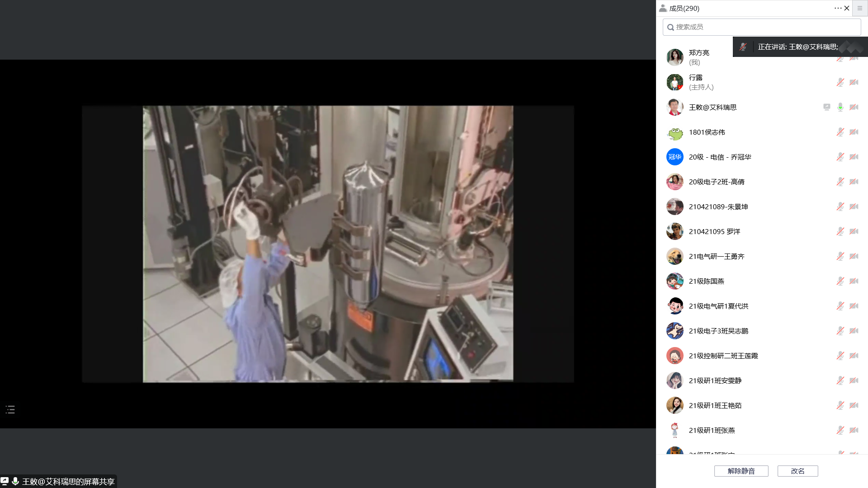Close the members panel
Viewport: 868px width, 488px height.
[x=847, y=8]
